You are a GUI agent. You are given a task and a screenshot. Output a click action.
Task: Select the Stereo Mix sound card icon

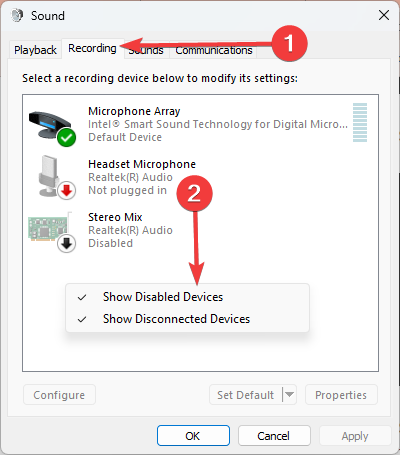[x=51, y=230]
